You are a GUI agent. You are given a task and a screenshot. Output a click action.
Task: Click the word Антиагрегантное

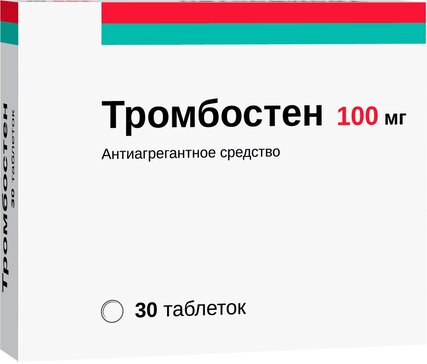coord(159,154)
